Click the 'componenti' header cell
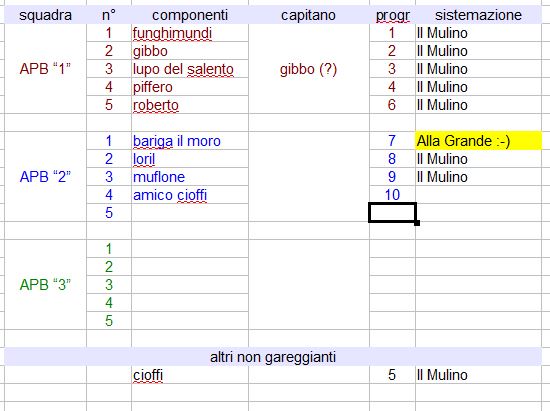The width and height of the screenshot is (550, 411). click(190, 15)
